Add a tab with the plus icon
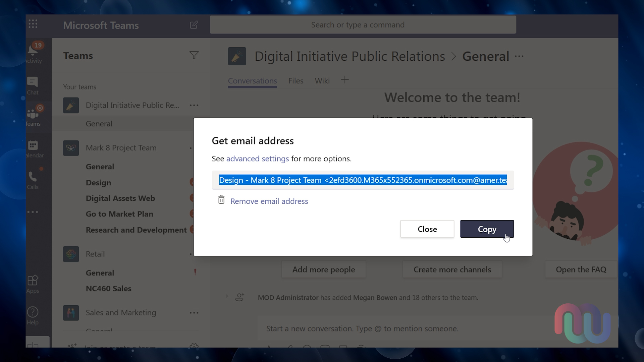The image size is (644, 362). (344, 80)
